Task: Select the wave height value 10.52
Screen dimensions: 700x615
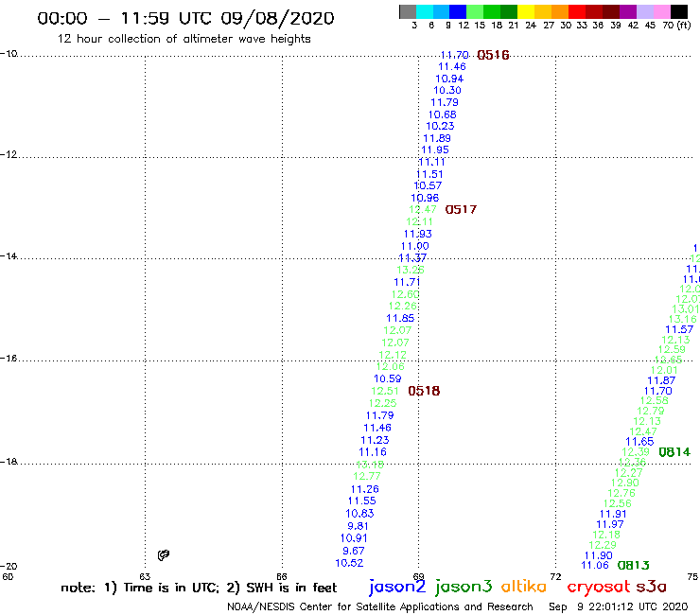Action: coord(349,563)
